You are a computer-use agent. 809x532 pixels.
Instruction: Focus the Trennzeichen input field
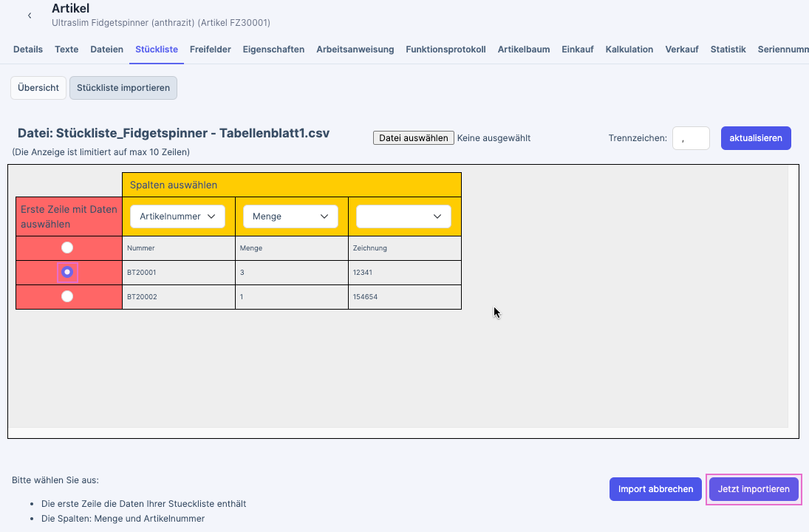691,138
